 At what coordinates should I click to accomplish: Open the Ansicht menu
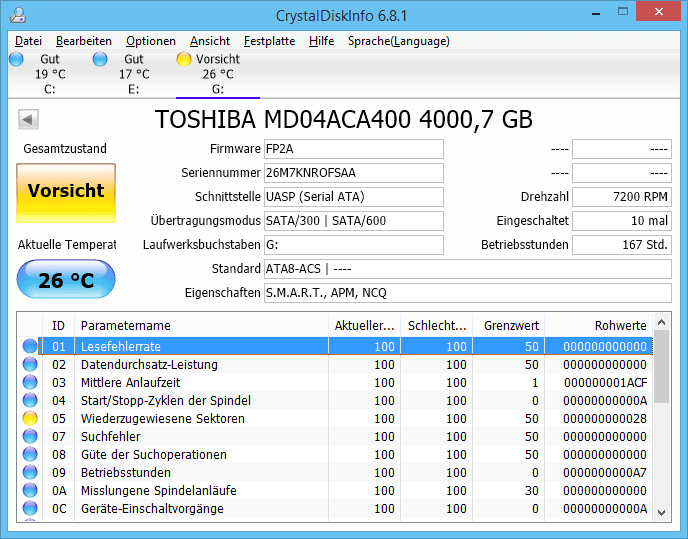(210, 41)
